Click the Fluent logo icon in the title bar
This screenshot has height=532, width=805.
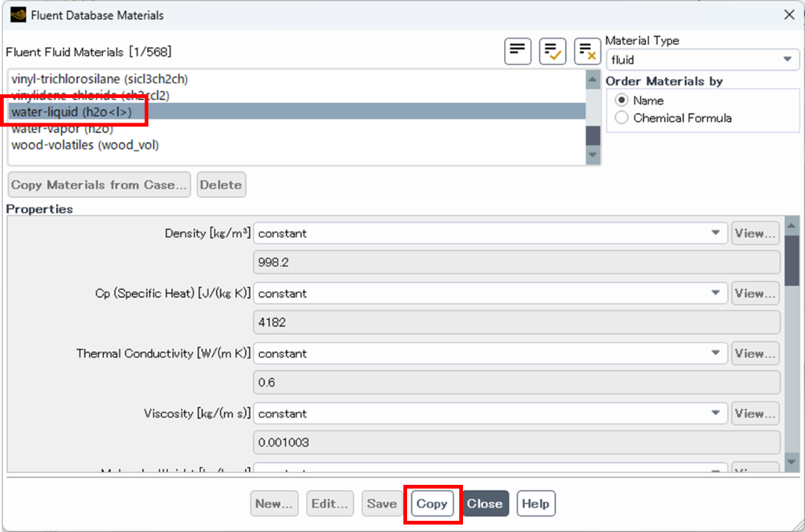tap(18, 15)
